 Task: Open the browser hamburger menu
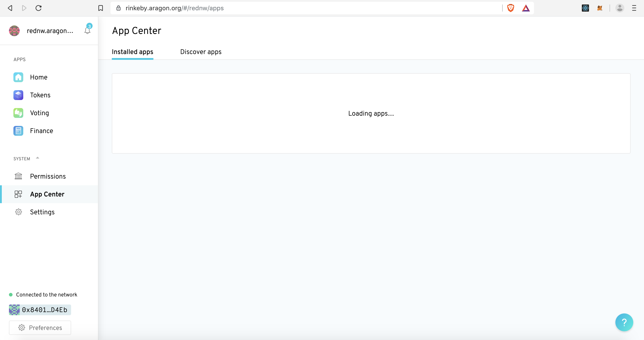coord(634,8)
